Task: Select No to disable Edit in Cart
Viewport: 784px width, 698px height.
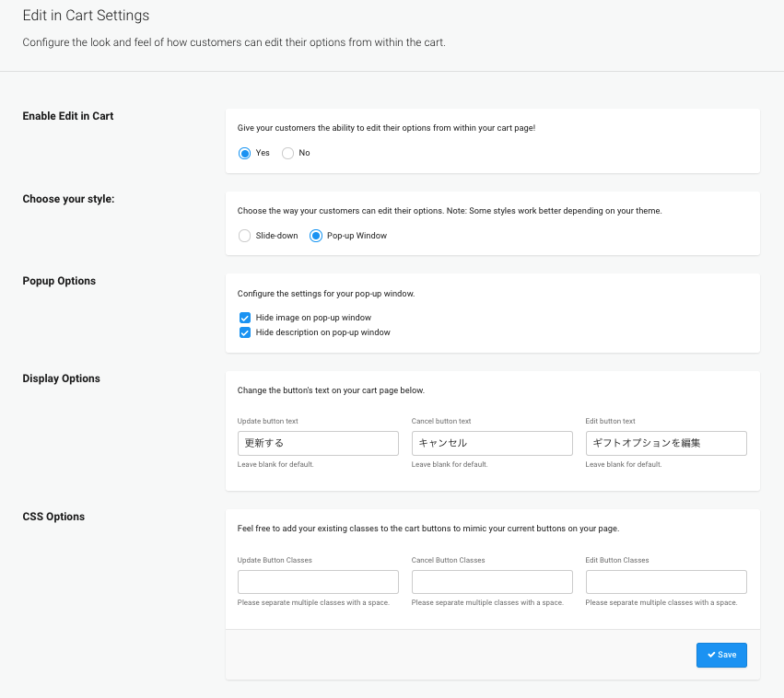Action: [x=287, y=153]
